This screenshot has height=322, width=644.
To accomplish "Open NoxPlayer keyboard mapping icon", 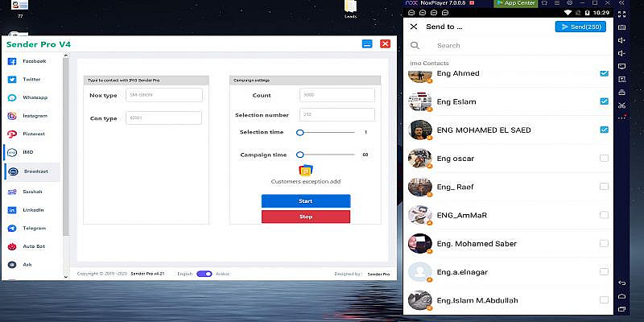I will click(621, 27).
